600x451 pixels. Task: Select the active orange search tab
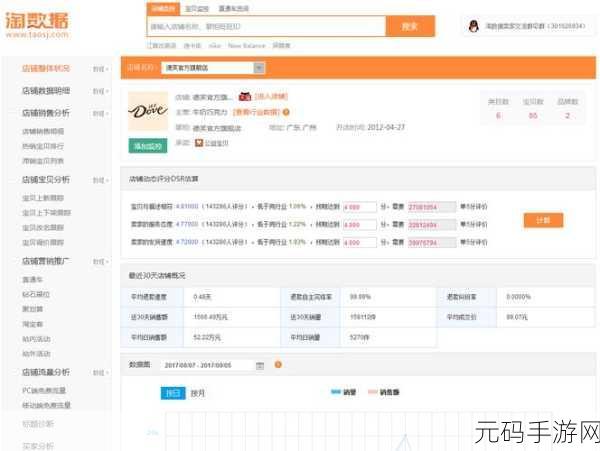click(x=163, y=8)
